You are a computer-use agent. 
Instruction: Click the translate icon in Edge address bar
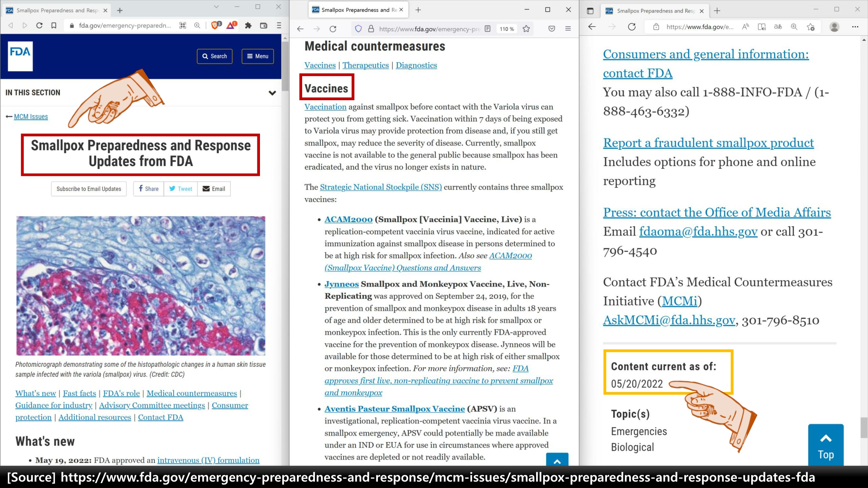[778, 27]
